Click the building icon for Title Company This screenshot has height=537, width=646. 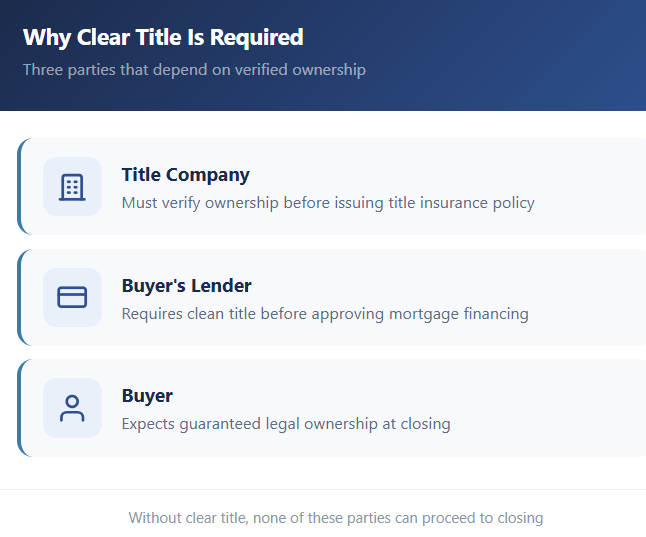pos(72,186)
